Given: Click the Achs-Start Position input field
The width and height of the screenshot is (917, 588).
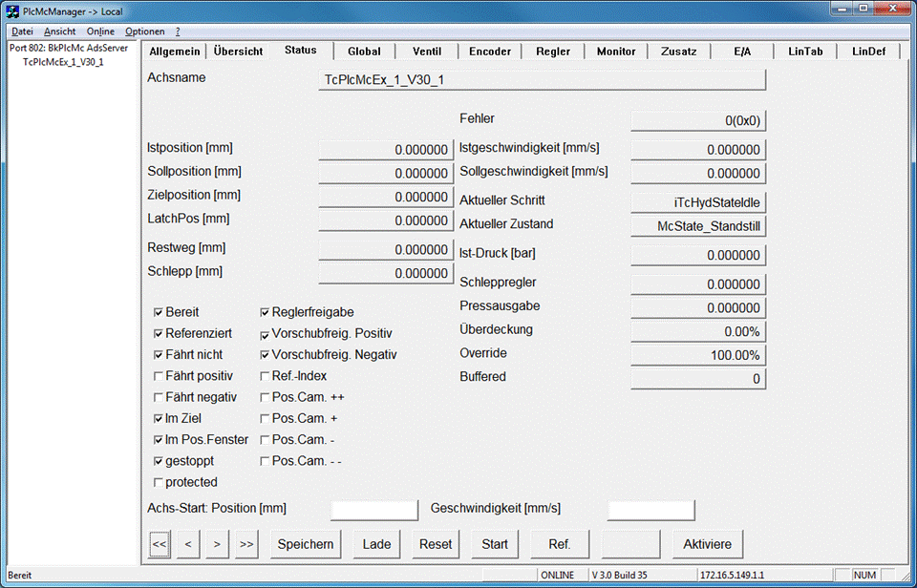Looking at the screenshot, I should (x=374, y=510).
